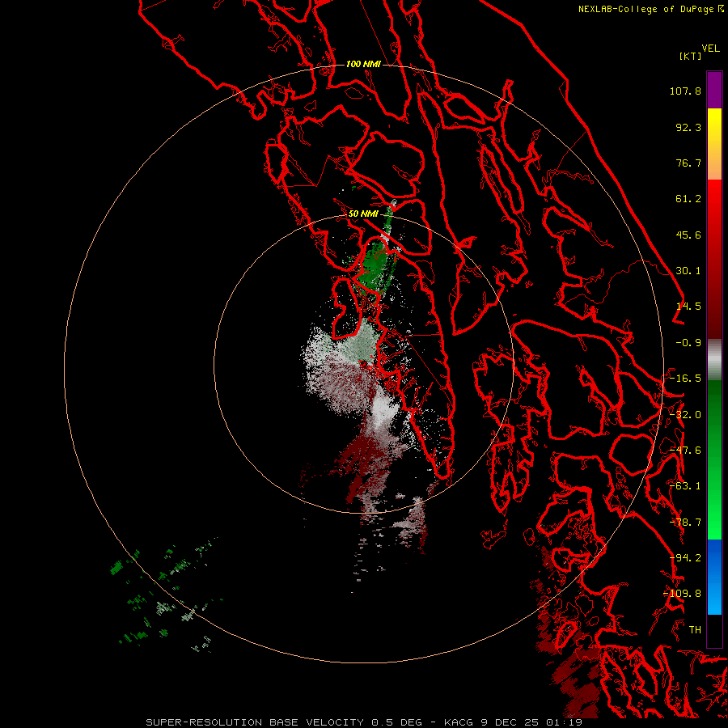
Task: Select the -109.8 velocity scale value
Action: coord(683,594)
